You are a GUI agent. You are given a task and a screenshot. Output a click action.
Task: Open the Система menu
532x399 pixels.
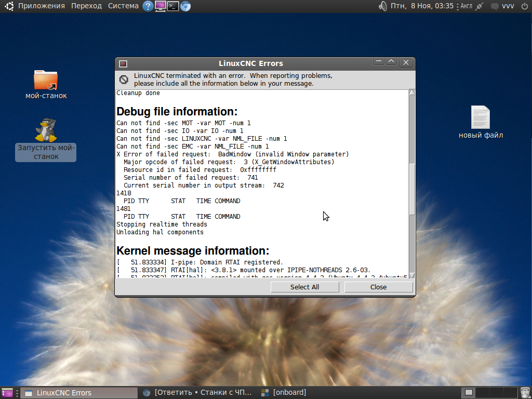(123, 6)
